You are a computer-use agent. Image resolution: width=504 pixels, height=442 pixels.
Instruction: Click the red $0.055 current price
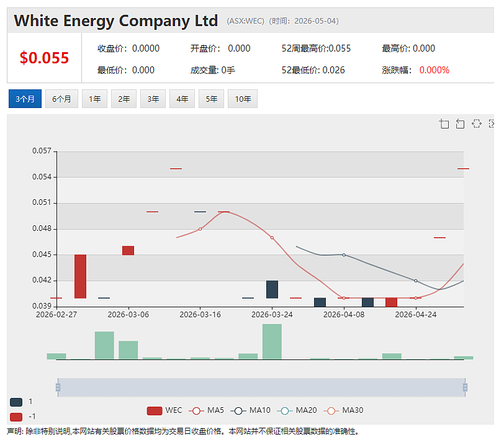coord(44,58)
